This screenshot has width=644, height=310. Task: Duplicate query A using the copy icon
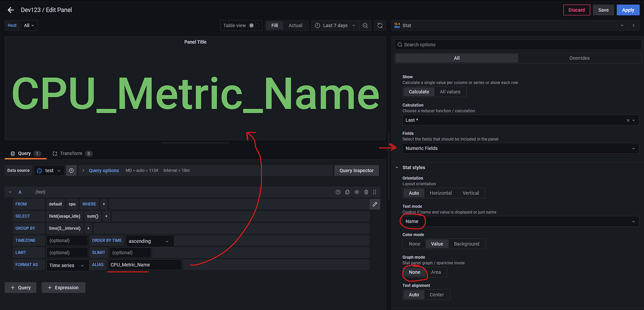coord(347,192)
